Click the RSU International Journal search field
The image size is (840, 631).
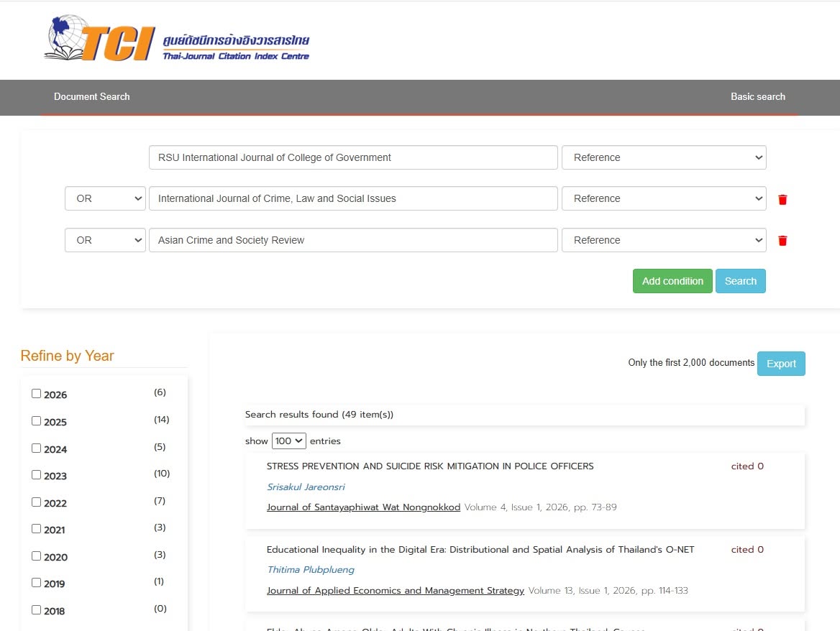pyautogui.click(x=353, y=157)
